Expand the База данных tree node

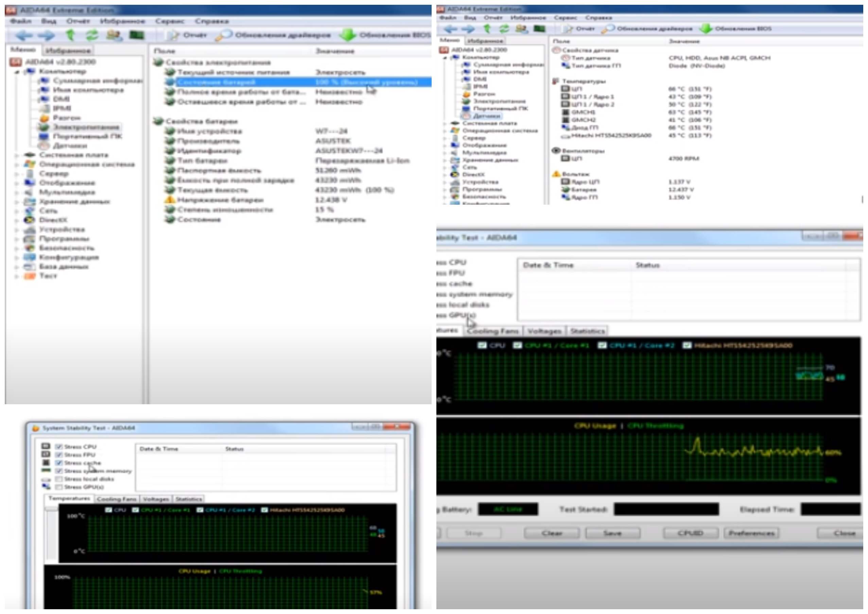17,267
